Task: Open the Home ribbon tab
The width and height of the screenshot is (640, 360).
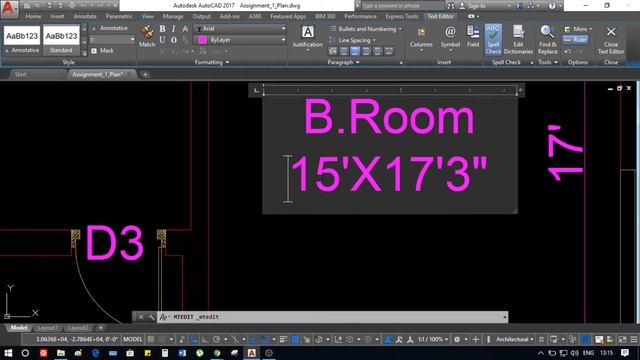Action: point(33,16)
